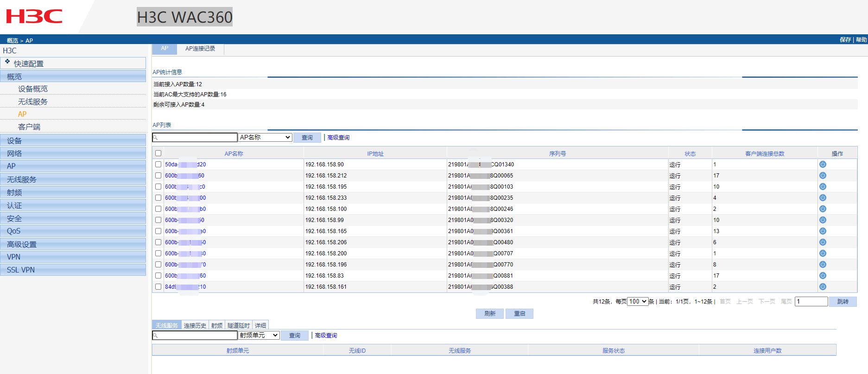Click the IP address 192.168.158.83

[x=324, y=276]
